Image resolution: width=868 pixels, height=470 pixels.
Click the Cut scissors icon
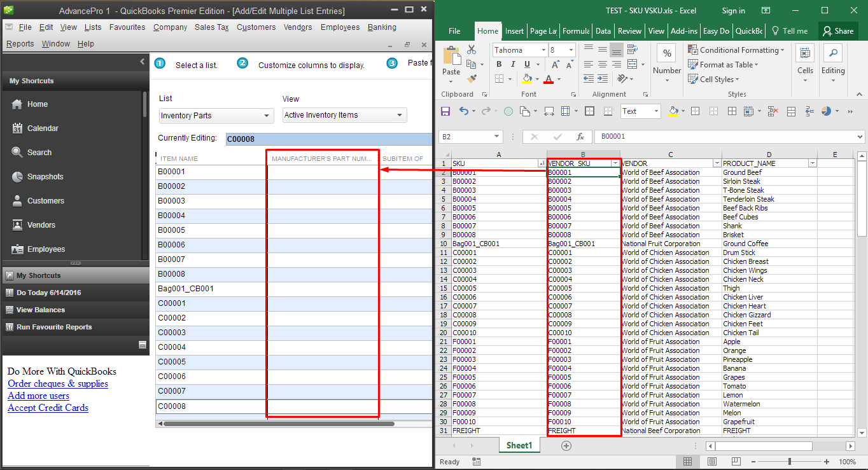click(472, 50)
